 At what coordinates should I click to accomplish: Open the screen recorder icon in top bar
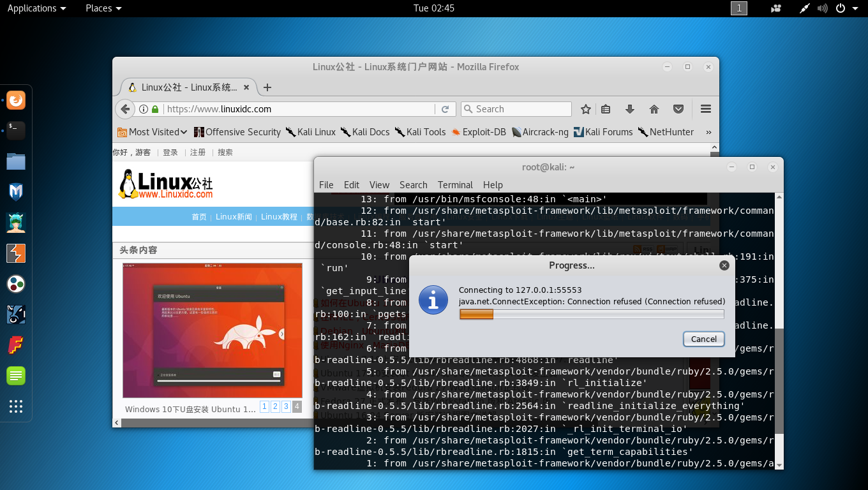click(776, 8)
